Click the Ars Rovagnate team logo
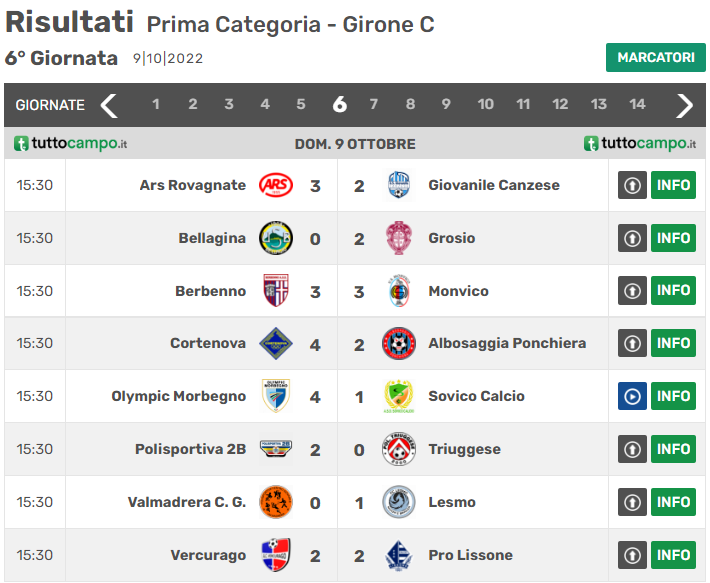 [276, 185]
